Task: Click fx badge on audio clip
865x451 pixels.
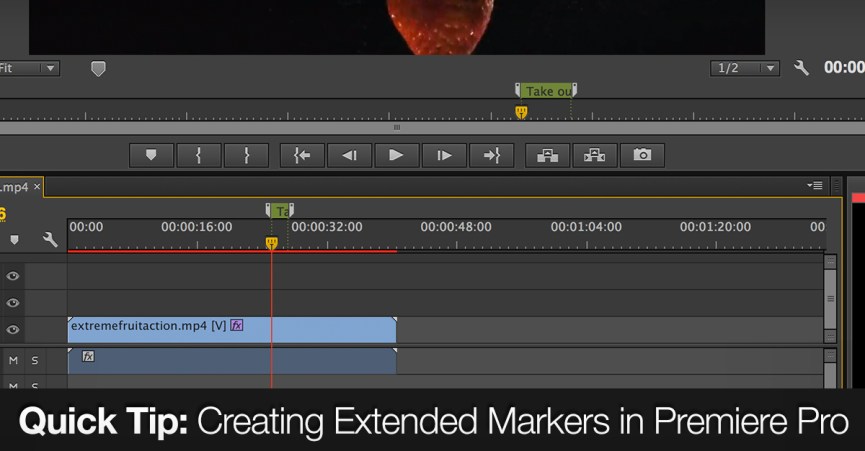Action: [x=88, y=356]
